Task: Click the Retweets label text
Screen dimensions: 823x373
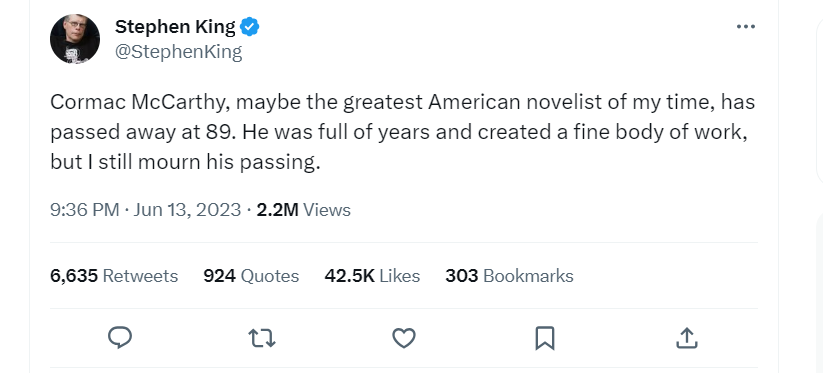Action: click(x=140, y=276)
